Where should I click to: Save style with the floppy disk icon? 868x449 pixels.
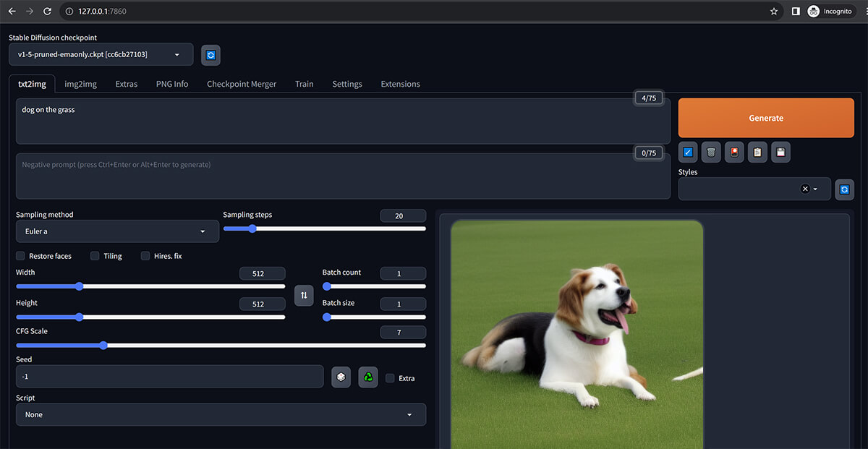click(780, 152)
